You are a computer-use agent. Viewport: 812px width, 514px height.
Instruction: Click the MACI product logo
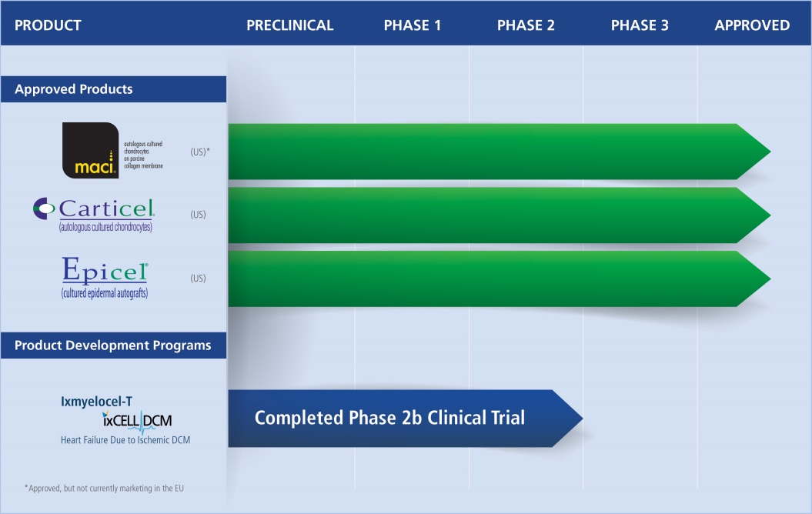click(90, 151)
